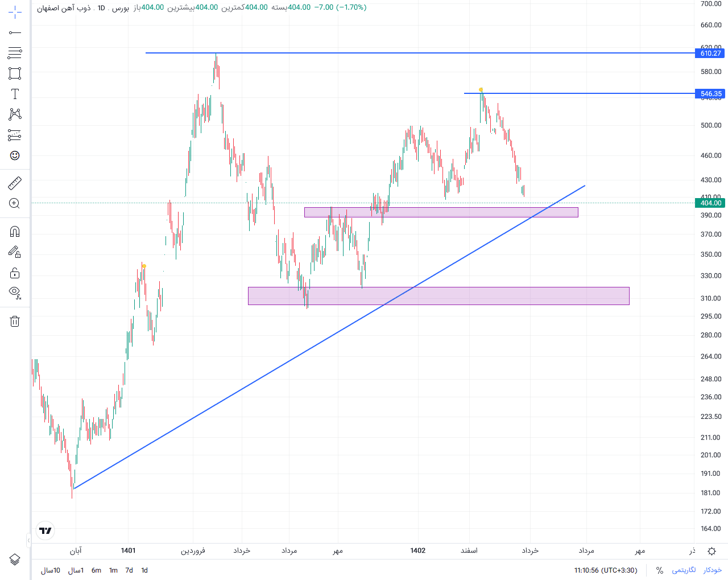The width and height of the screenshot is (728, 580).
Task: Select the blue ascending trend line
Action: point(329,336)
